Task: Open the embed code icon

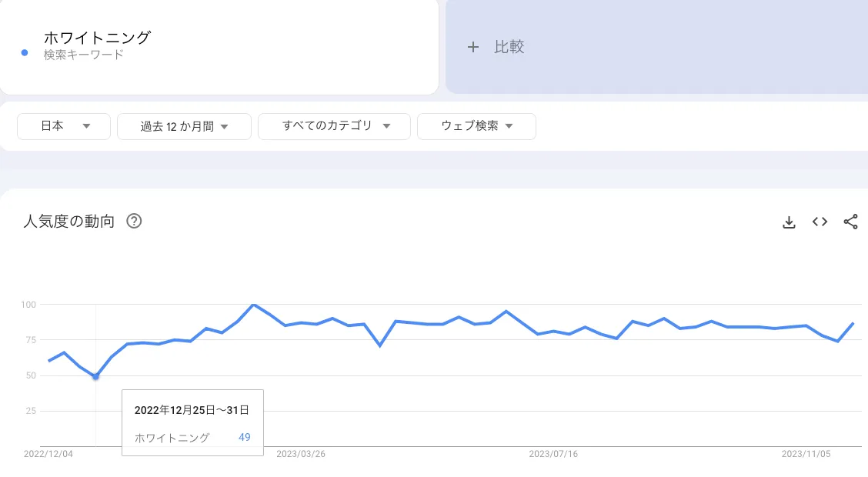Action: pyautogui.click(x=820, y=222)
